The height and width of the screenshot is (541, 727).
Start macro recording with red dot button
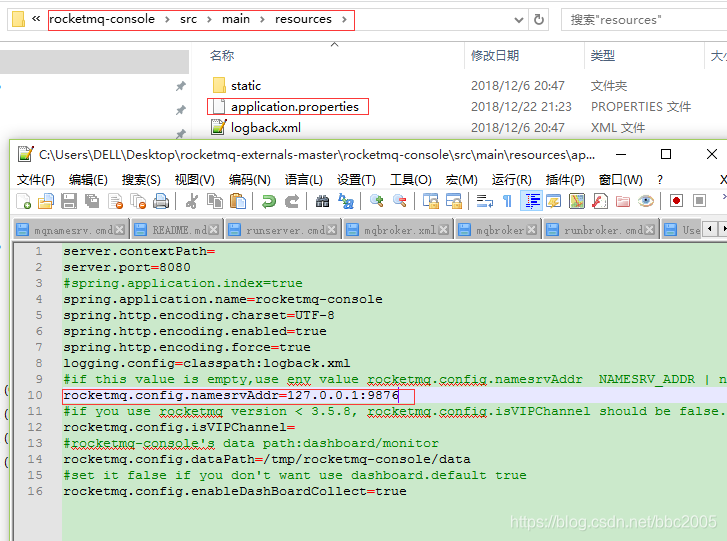676,201
